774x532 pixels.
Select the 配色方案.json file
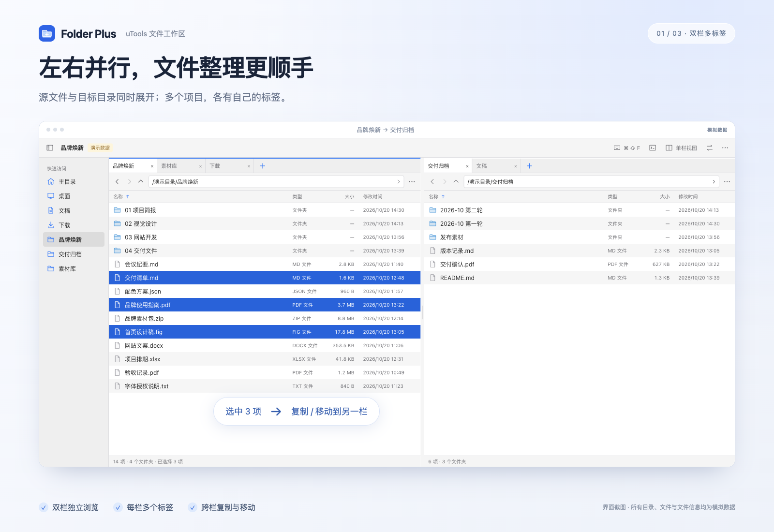coord(265,292)
